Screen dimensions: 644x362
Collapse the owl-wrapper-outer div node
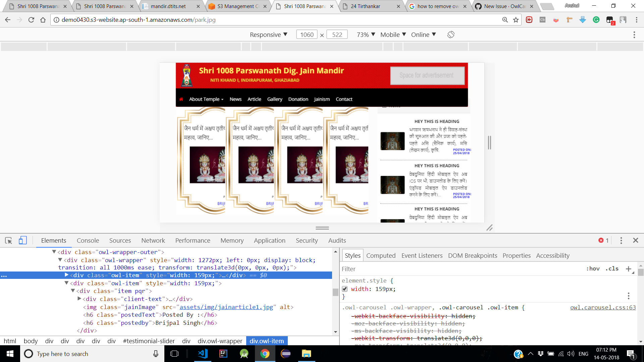pyautogui.click(x=54, y=252)
